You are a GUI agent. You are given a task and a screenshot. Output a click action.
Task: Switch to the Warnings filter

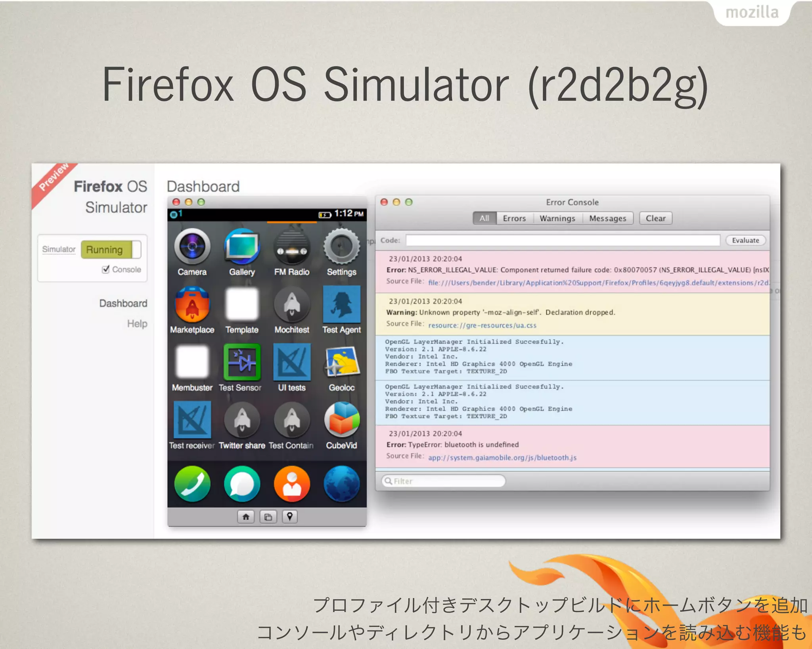coord(557,218)
